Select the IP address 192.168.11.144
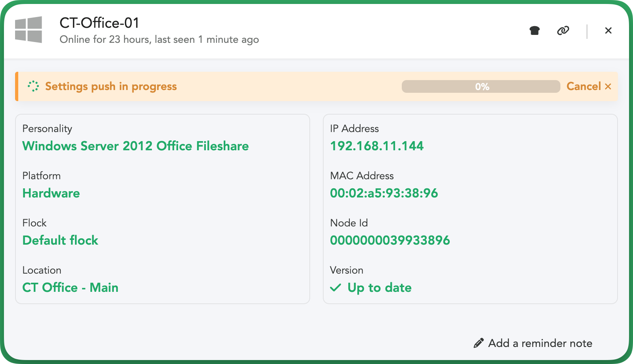The height and width of the screenshot is (364, 633). (x=377, y=146)
